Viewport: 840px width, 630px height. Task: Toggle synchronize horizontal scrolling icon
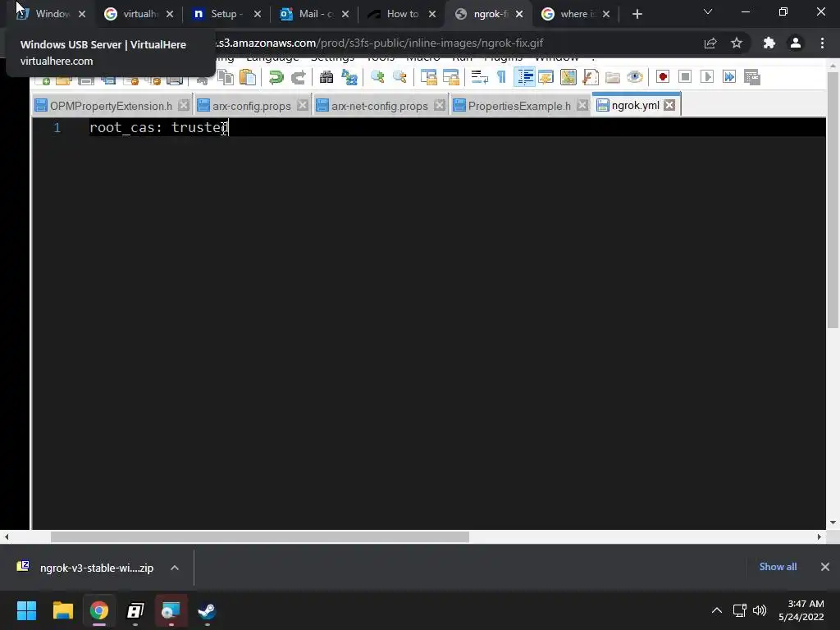(x=451, y=77)
